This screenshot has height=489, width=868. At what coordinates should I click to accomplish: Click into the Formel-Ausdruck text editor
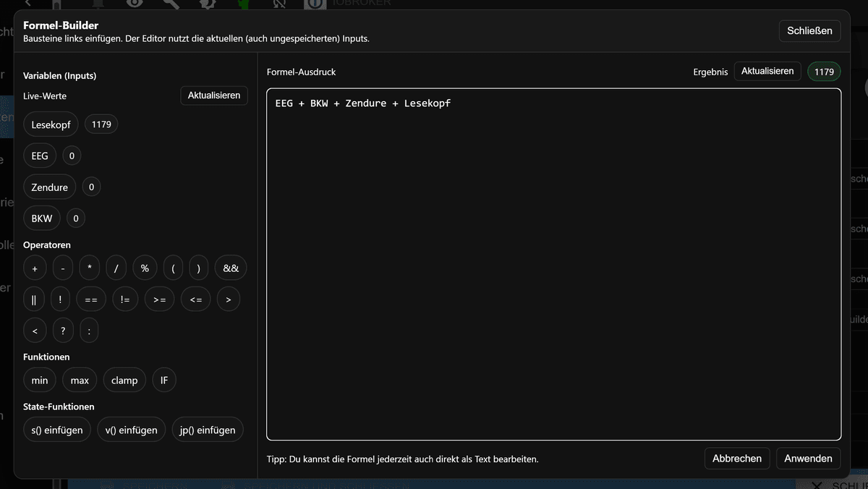[x=553, y=264]
